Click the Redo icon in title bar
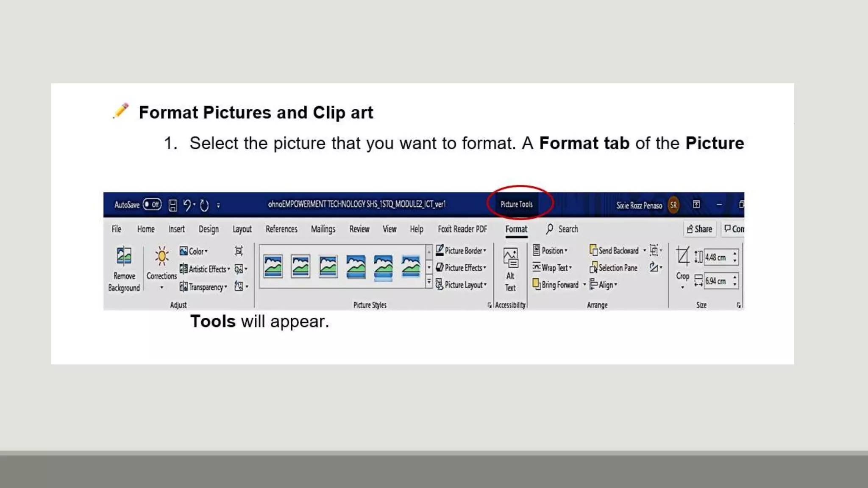The height and width of the screenshot is (488, 868). 204,205
